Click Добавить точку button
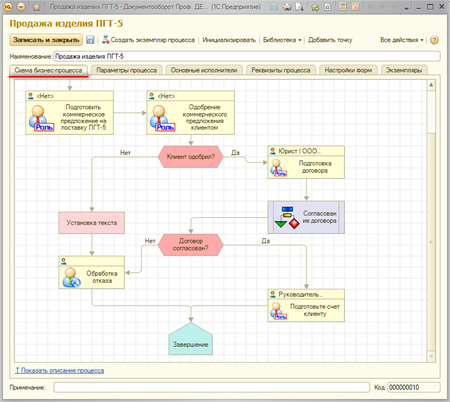450x402 pixels. click(330, 40)
